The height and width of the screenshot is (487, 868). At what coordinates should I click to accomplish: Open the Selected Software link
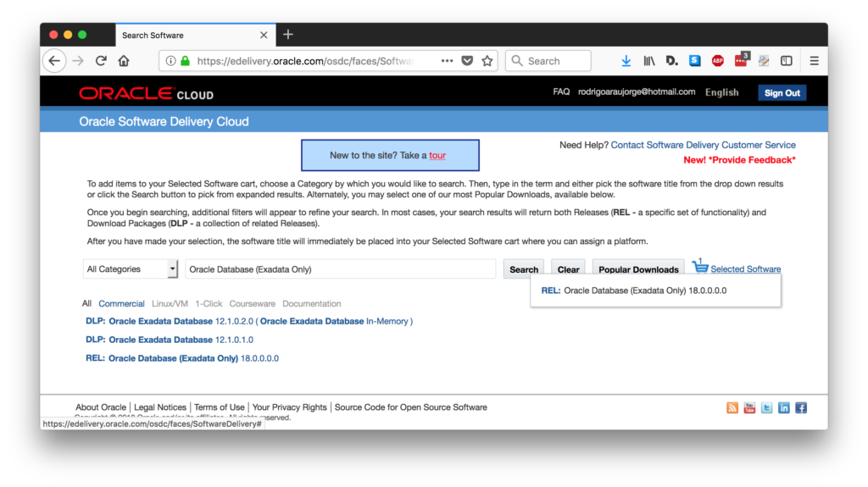coord(746,269)
